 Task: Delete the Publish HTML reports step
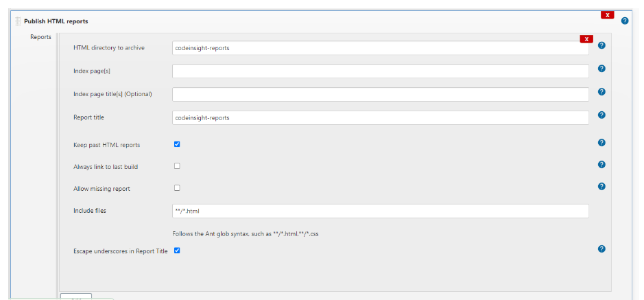[x=607, y=14]
